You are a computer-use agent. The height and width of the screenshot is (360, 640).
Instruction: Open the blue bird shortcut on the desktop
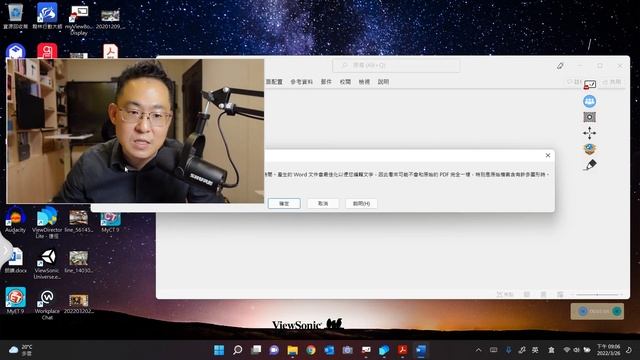click(x=47, y=16)
